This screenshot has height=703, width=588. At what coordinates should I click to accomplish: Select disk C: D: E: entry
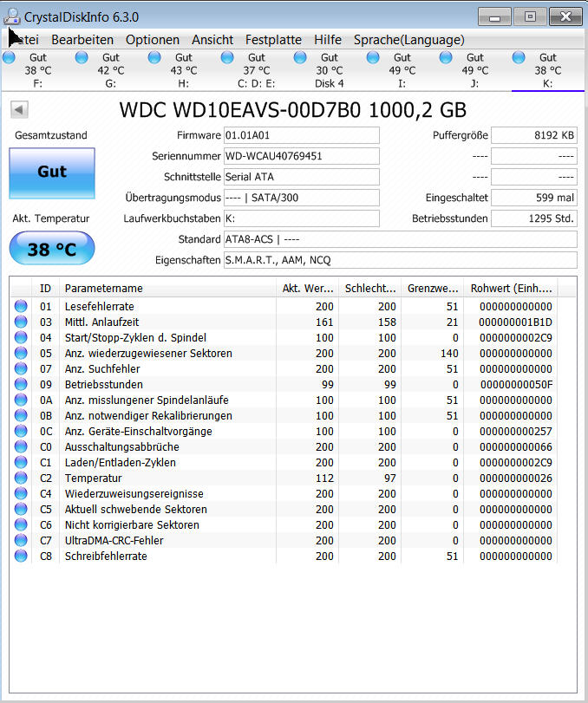click(256, 70)
